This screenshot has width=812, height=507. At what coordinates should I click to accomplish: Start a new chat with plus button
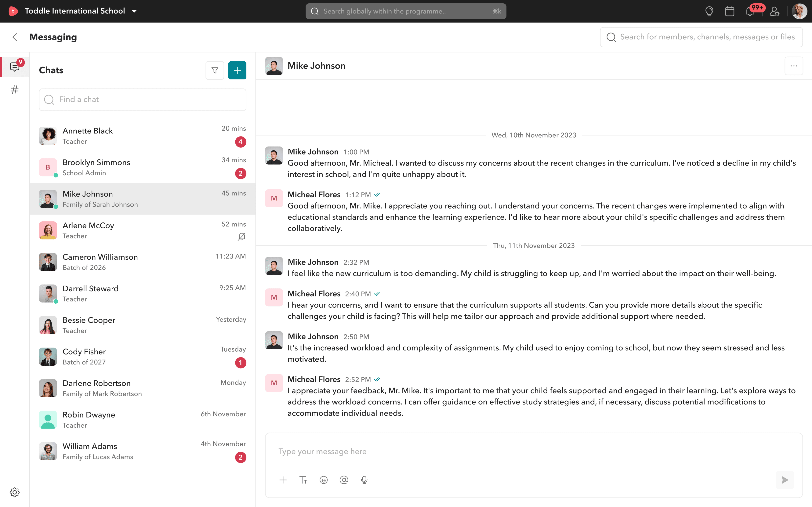click(237, 71)
